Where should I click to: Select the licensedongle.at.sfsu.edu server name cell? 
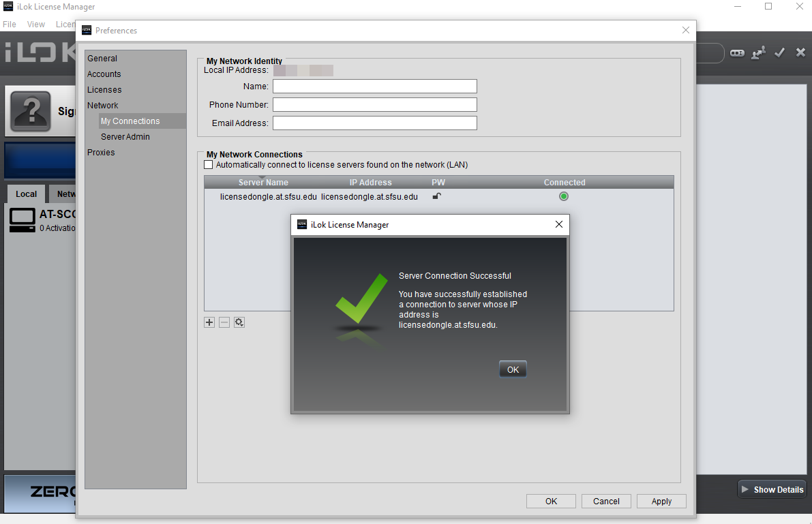(268, 197)
